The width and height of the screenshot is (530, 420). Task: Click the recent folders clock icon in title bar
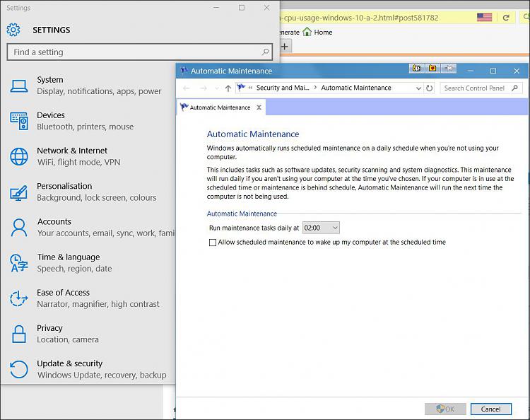tap(416, 69)
